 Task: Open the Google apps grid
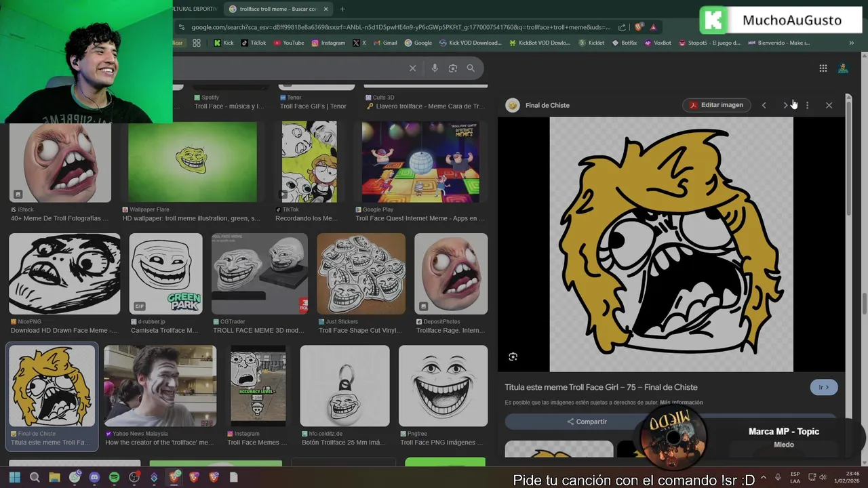pyautogui.click(x=823, y=68)
